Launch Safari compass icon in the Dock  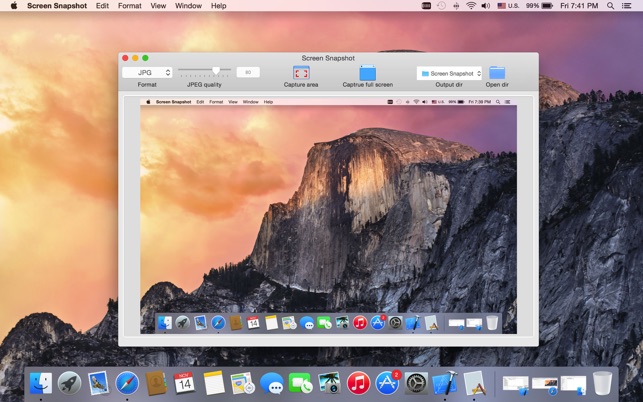(x=127, y=383)
